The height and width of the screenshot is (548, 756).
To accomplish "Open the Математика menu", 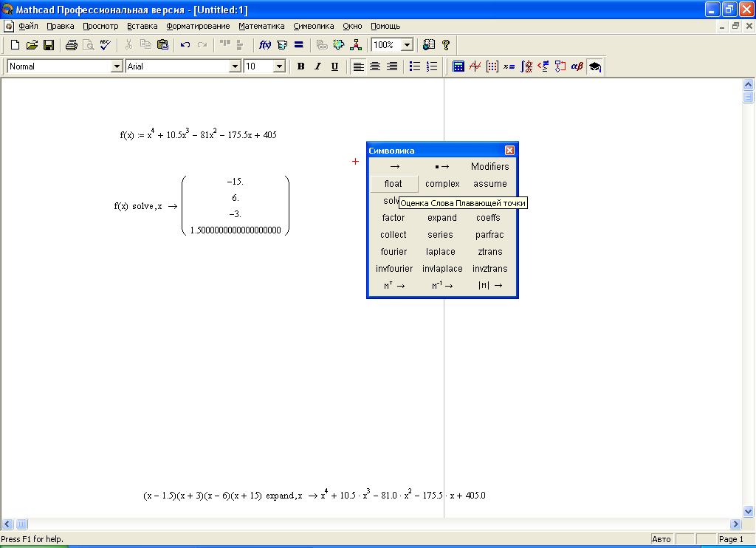I will click(261, 26).
